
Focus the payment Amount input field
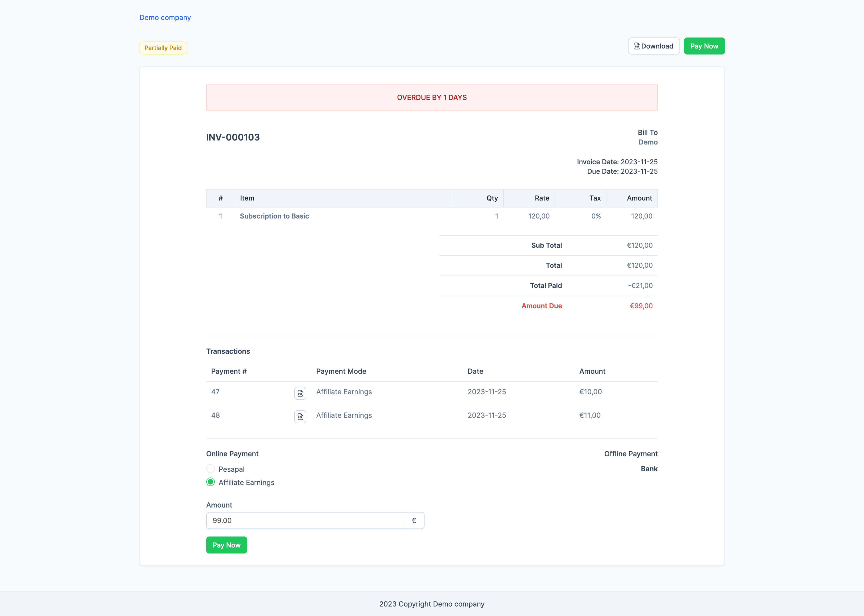point(305,520)
